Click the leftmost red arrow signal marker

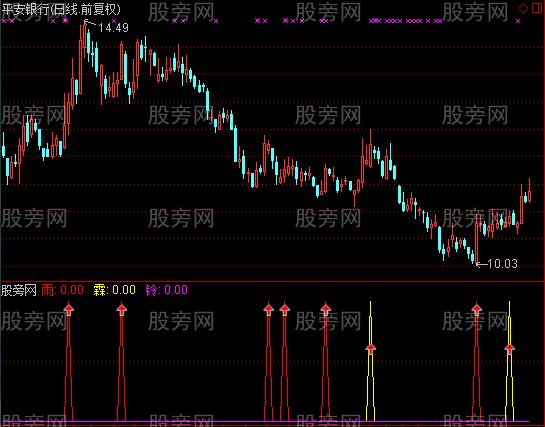69,309
